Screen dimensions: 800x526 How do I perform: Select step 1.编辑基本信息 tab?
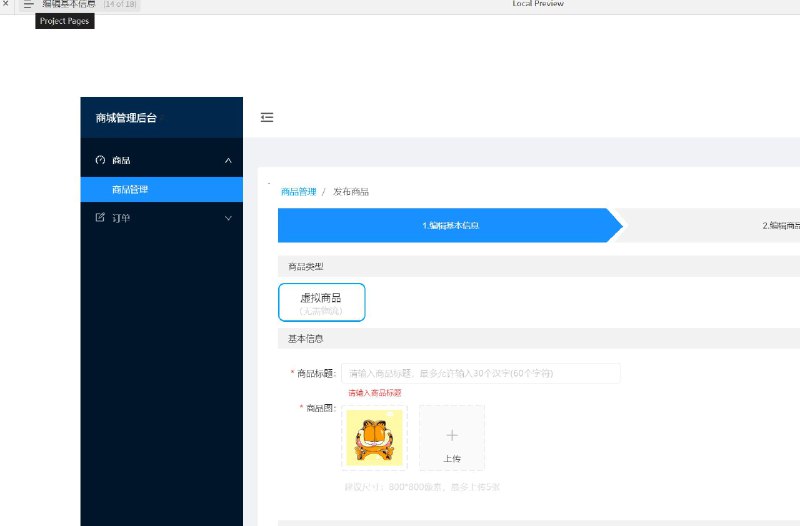point(450,225)
